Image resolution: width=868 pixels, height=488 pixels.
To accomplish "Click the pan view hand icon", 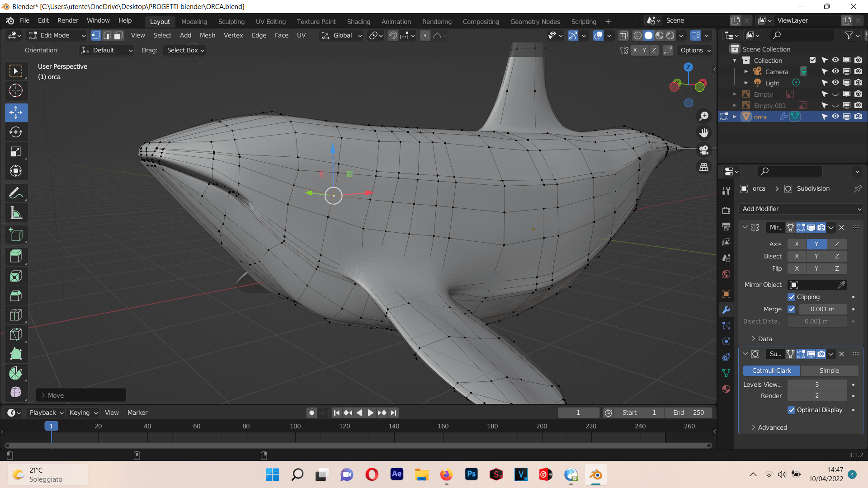I will 704,133.
